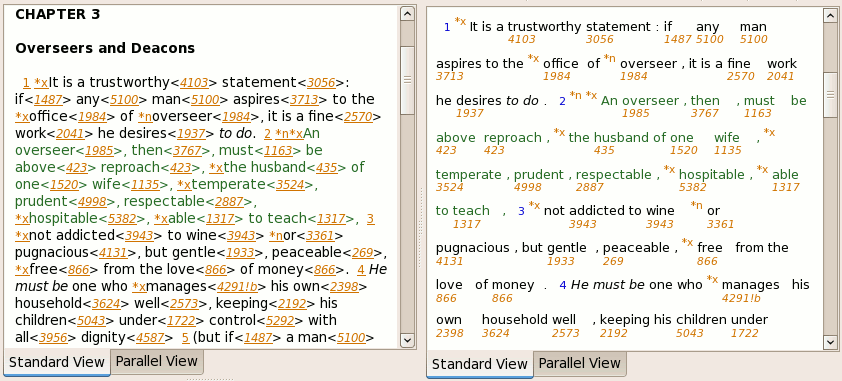Click link 2570 after fine in left pane
The image size is (842, 381).
coord(358,117)
